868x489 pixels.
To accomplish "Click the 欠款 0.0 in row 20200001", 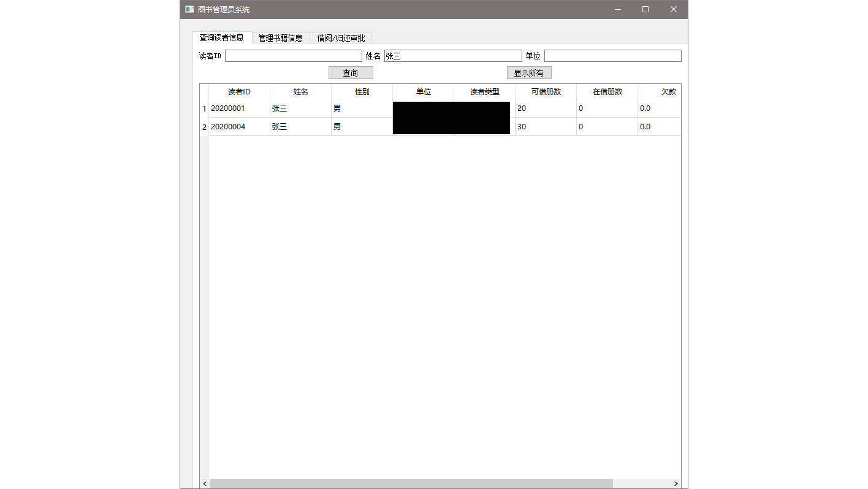I will click(660, 108).
